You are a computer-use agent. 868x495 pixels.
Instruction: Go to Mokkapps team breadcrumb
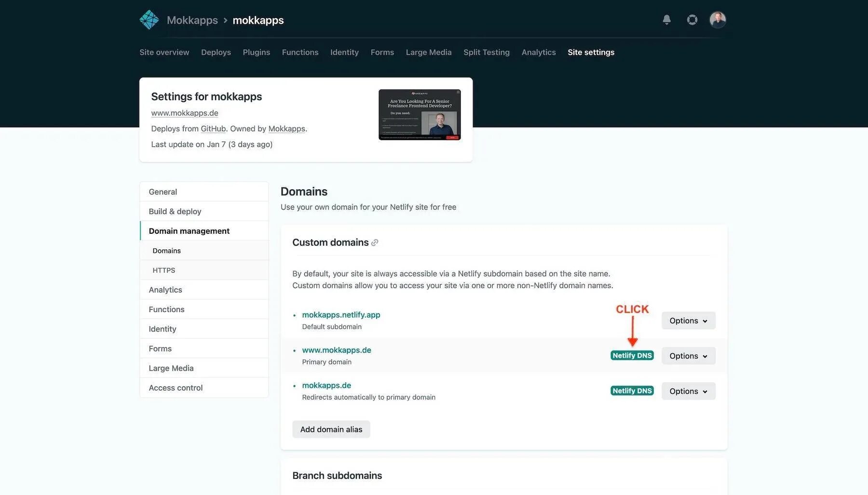click(x=192, y=20)
